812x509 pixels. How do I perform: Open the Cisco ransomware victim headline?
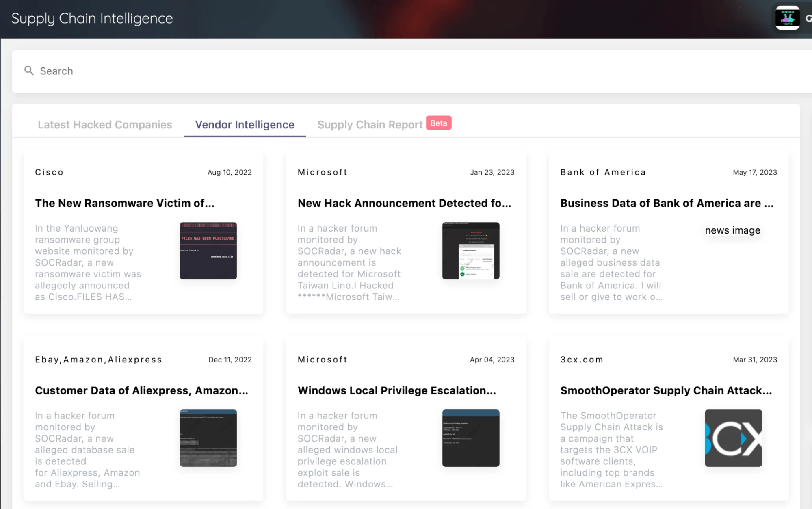(124, 203)
